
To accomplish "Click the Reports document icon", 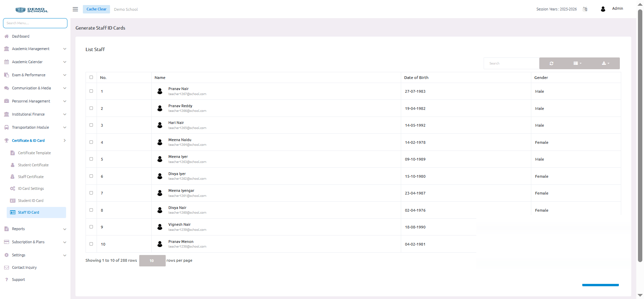I will [6, 229].
